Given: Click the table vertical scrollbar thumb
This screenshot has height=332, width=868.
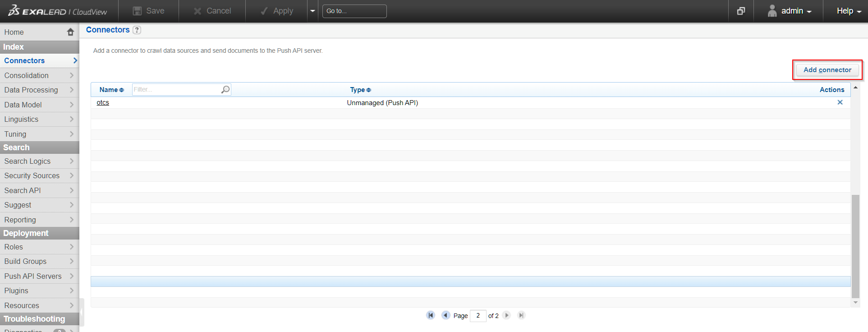Looking at the screenshot, I should point(855,246).
